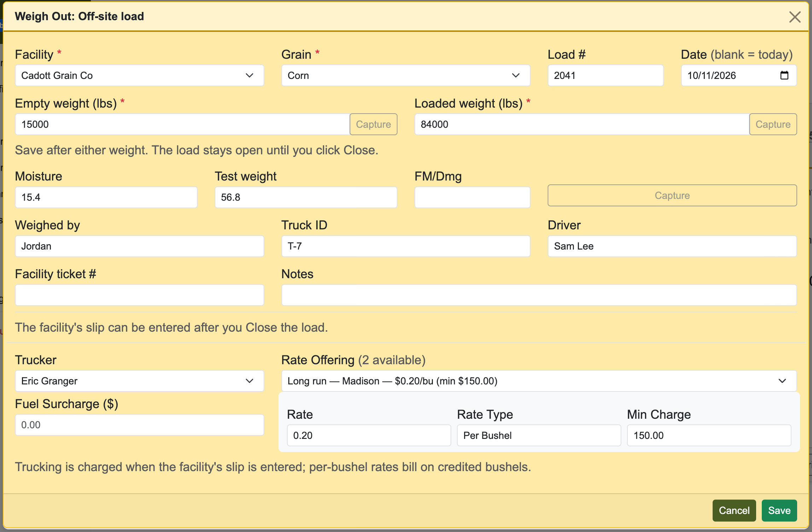Click the Capture button beside FM/Dmg
The width and height of the screenshot is (812, 532).
[672, 195]
